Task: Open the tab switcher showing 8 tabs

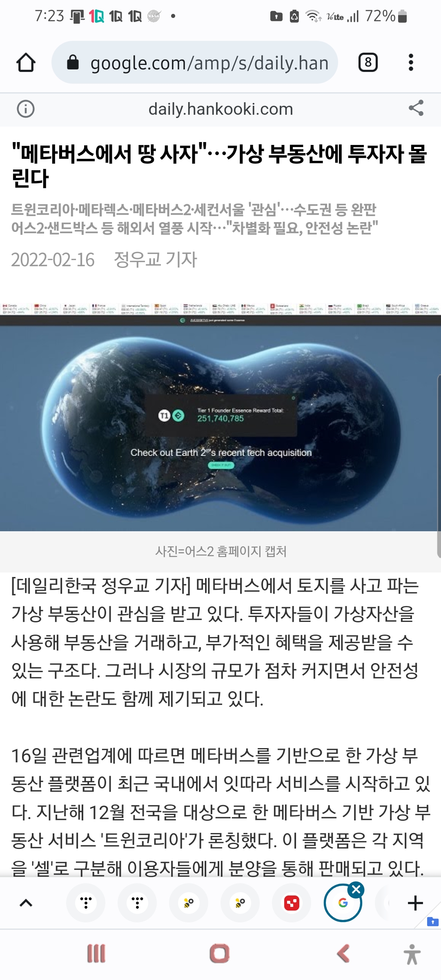Action: point(368,62)
